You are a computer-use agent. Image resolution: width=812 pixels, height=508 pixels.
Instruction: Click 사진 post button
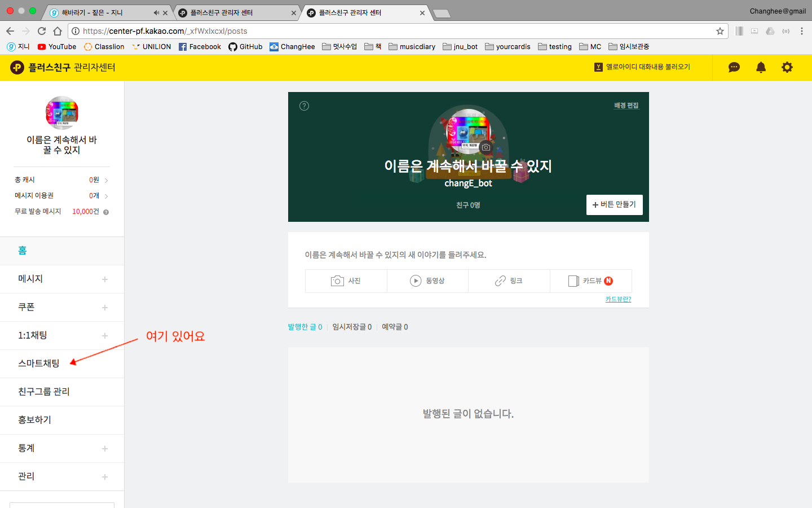click(x=346, y=281)
